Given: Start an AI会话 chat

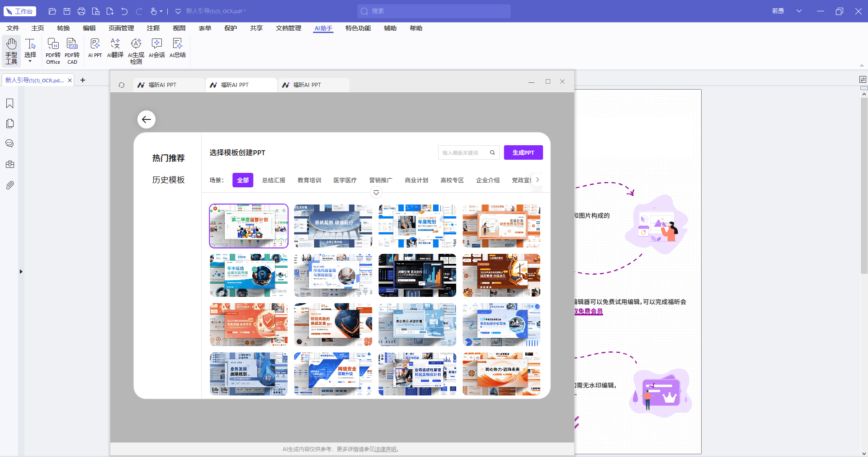Looking at the screenshot, I should [x=157, y=48].
